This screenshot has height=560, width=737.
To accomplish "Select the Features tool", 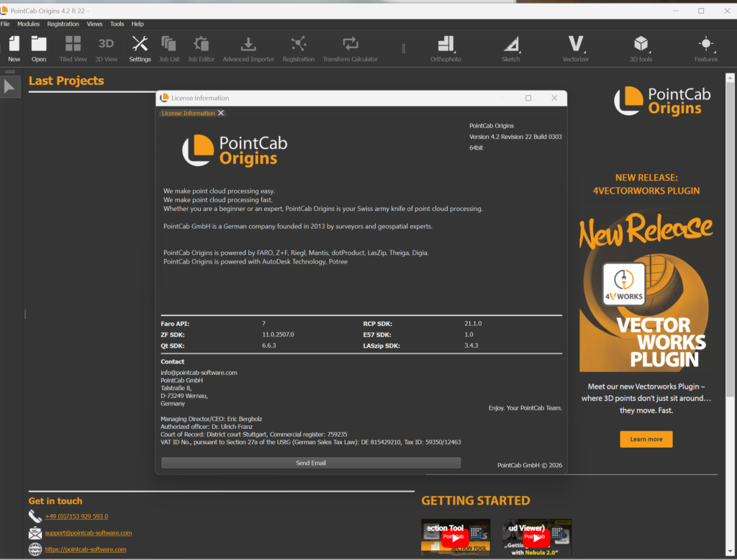I will point(706,48).
